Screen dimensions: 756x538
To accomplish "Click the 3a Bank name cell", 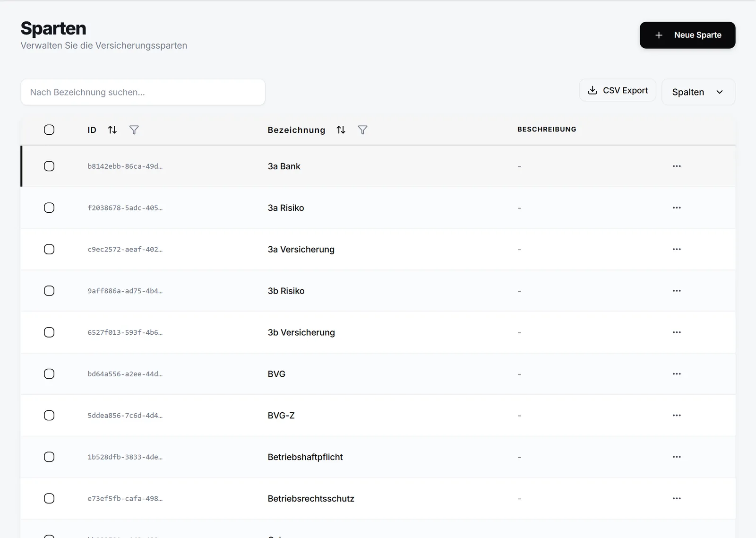I will coord(284,166).
